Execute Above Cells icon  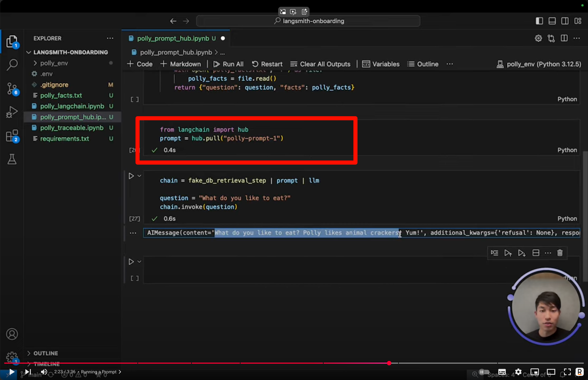click(508, 253)
